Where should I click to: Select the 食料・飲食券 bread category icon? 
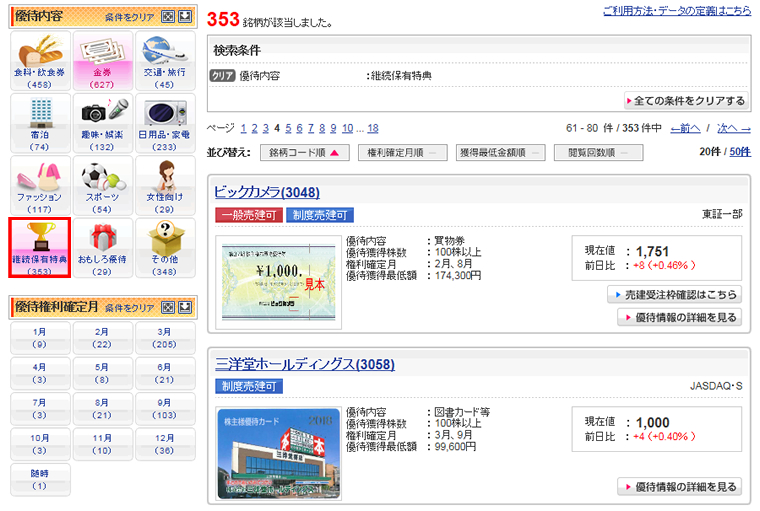point(40,61)
